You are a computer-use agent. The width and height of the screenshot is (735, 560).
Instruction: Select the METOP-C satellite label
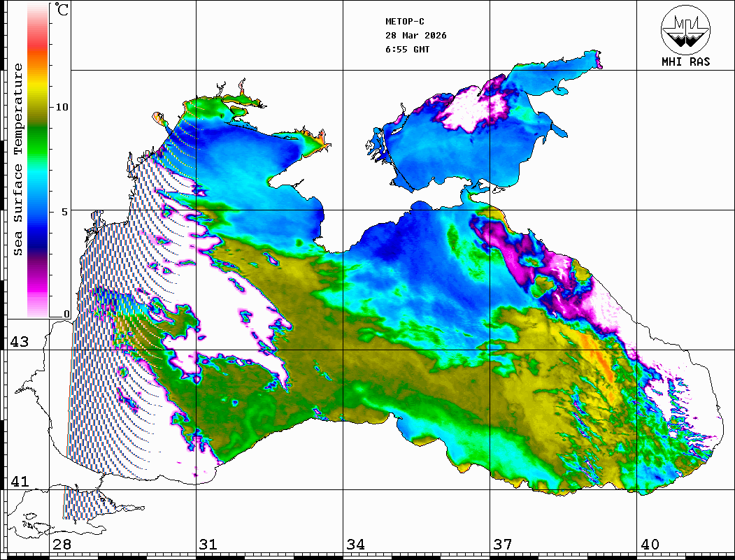tap(406, 22)
